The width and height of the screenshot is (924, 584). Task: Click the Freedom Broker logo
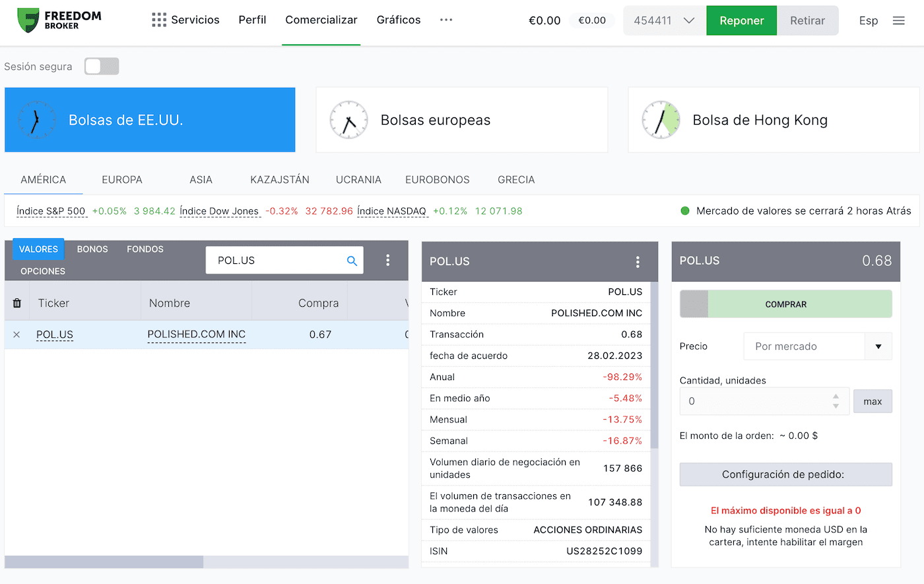(x=59, y=20)
